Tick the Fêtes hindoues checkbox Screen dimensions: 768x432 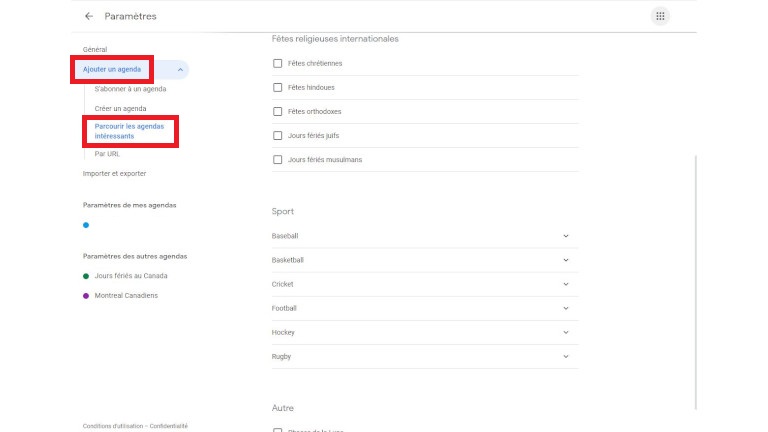pos(278,87)
